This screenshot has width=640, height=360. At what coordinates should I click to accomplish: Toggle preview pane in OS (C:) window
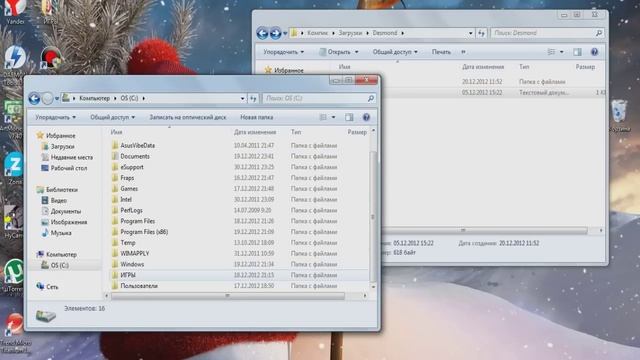(x=349, y=118)
